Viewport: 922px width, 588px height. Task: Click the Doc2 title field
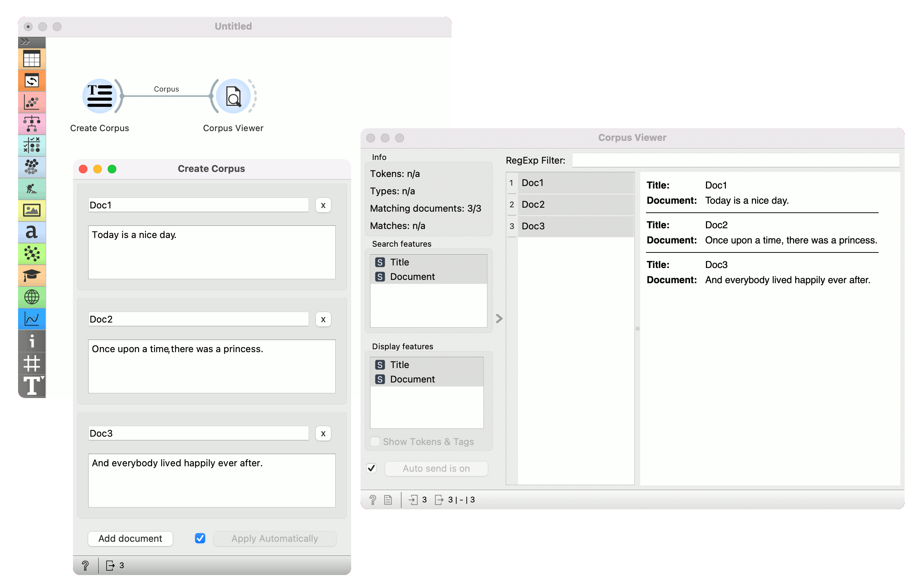pos(198,319)
